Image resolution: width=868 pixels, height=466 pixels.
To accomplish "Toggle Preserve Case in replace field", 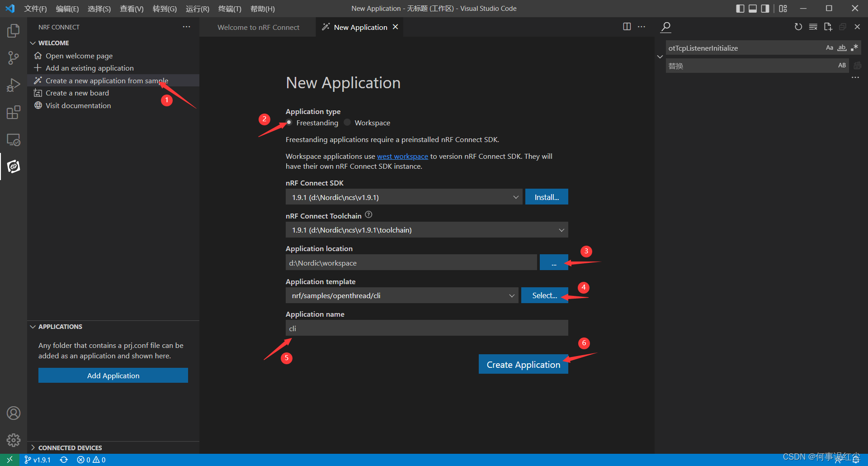I will [842, 65].
